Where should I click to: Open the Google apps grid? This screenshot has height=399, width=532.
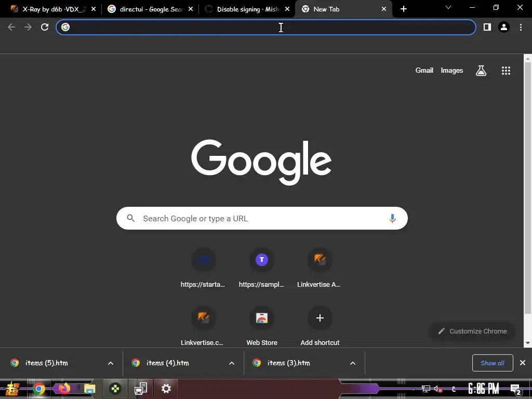506,71
